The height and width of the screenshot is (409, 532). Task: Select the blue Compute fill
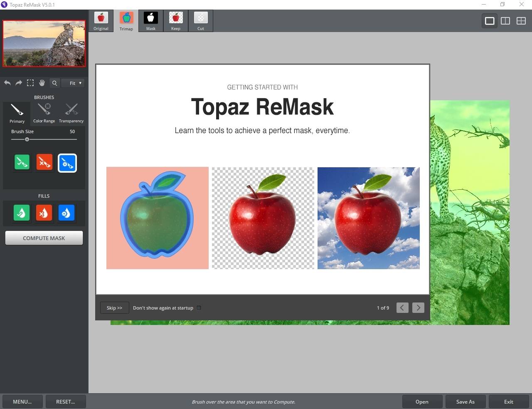click(x=66, y=213)
